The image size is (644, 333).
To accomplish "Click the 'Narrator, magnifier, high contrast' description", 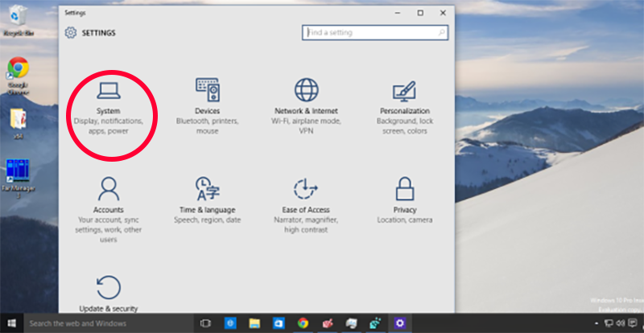I will [306, 225].
